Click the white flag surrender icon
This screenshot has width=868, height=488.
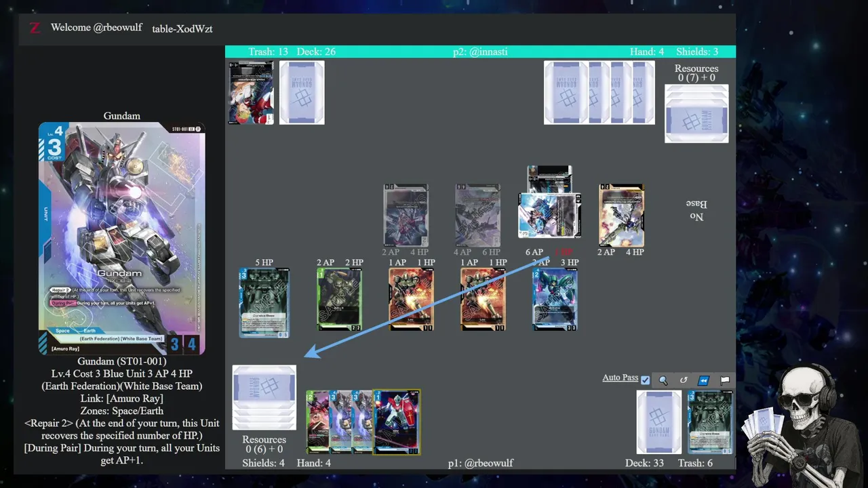click(724, 380)
